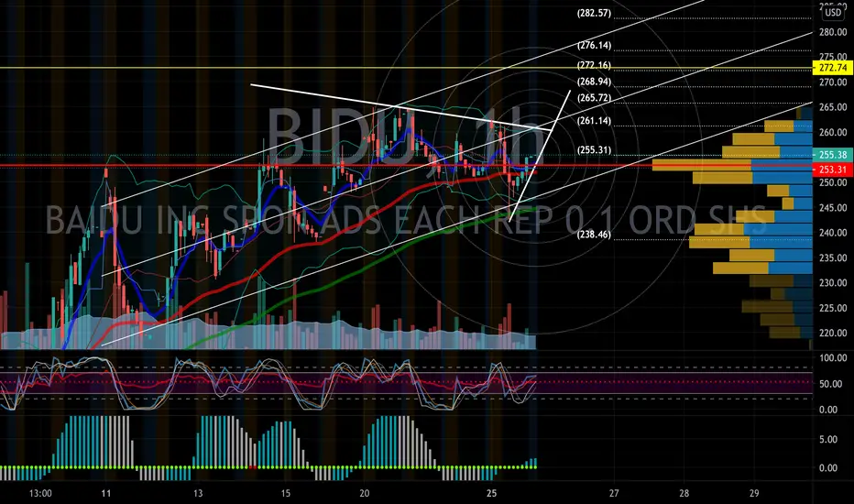The height and width of the screenshot is (504, 854).
Task: Open the USD currency selector
Action: tap(833, 12)
